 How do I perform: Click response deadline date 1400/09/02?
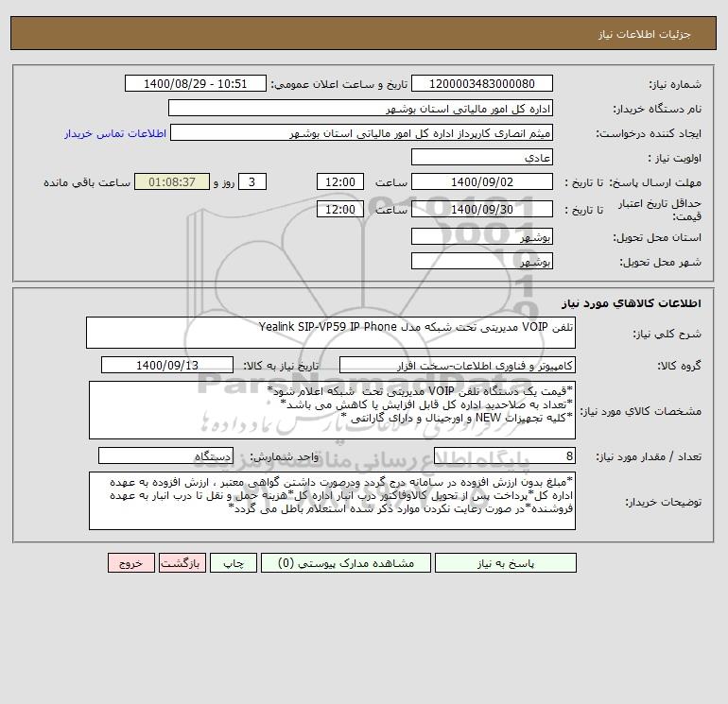coord(482,182)
